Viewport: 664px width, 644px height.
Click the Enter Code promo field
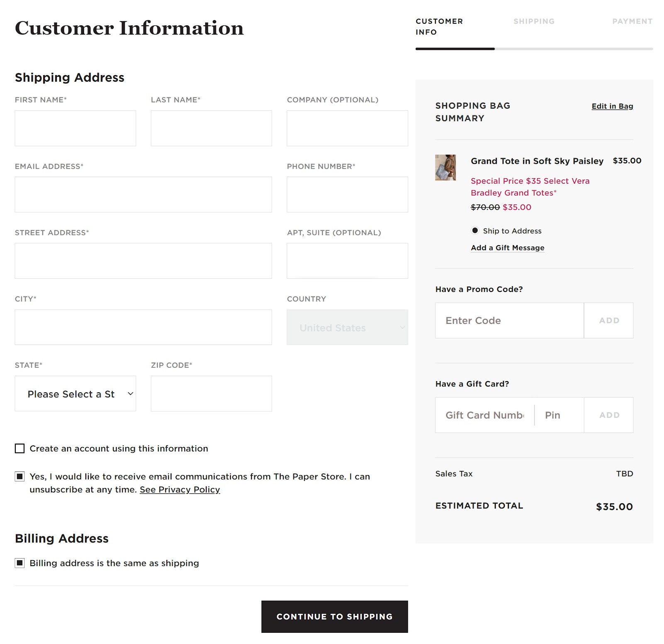(x=509, y=320)
